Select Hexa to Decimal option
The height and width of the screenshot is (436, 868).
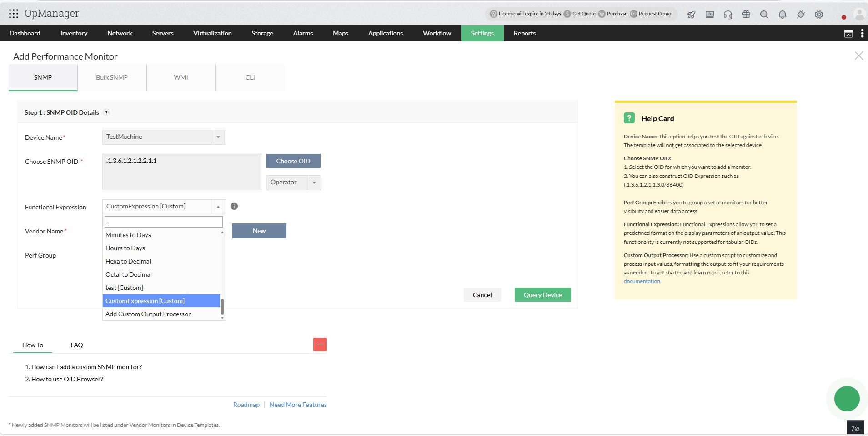pyautogui.click(x=161, y=261)
